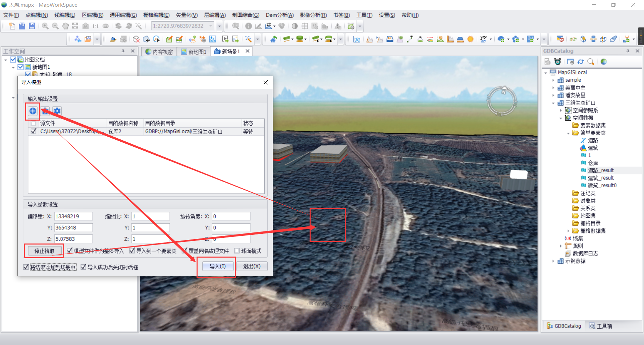Click the zoom in magnifier icon
Image resolution: width=644 pixels, height=345 pixels.
[45, 26]
